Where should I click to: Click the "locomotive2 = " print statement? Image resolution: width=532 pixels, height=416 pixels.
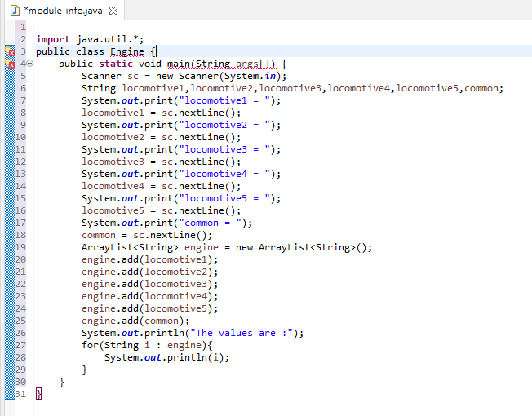(x=181, y=125)
